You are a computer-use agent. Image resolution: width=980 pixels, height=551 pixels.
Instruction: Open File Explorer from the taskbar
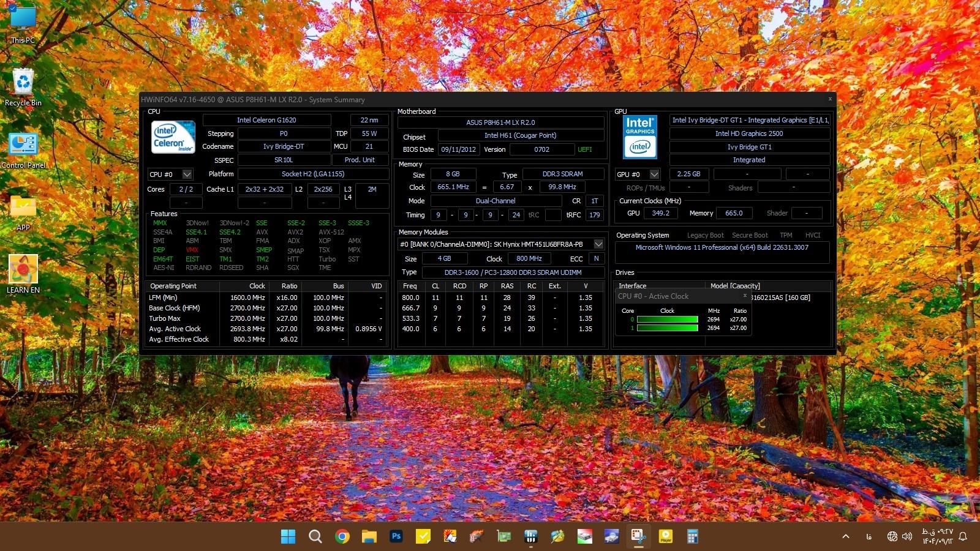click(x=369, y=536)
